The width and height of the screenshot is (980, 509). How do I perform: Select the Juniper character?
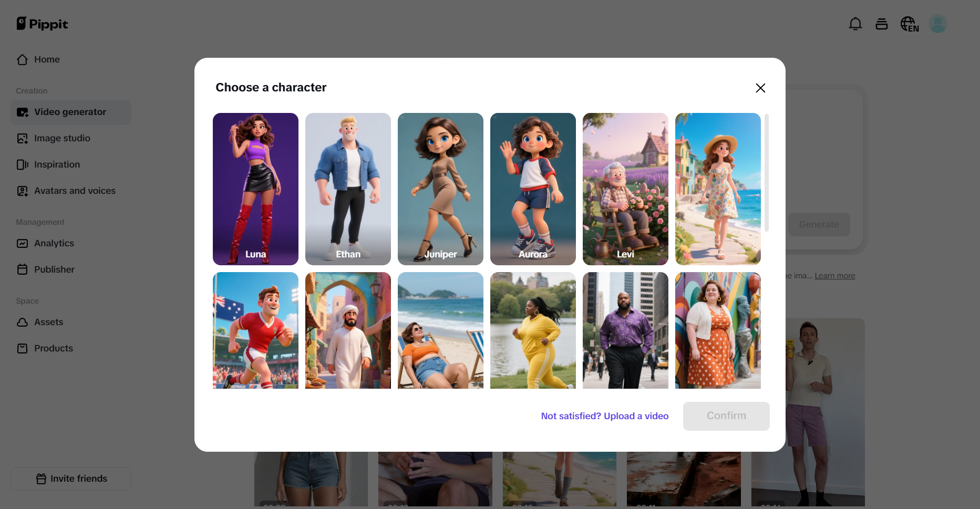tap(440, 189)
